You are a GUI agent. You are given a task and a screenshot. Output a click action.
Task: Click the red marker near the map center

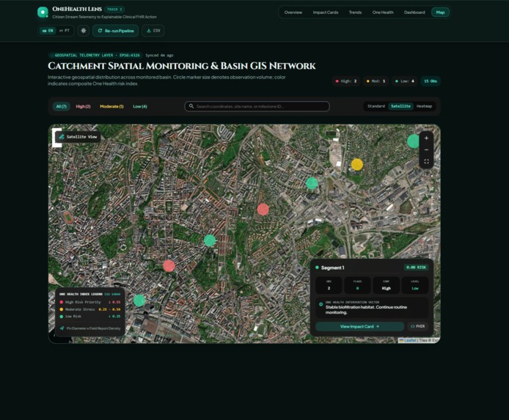[263, 210]
